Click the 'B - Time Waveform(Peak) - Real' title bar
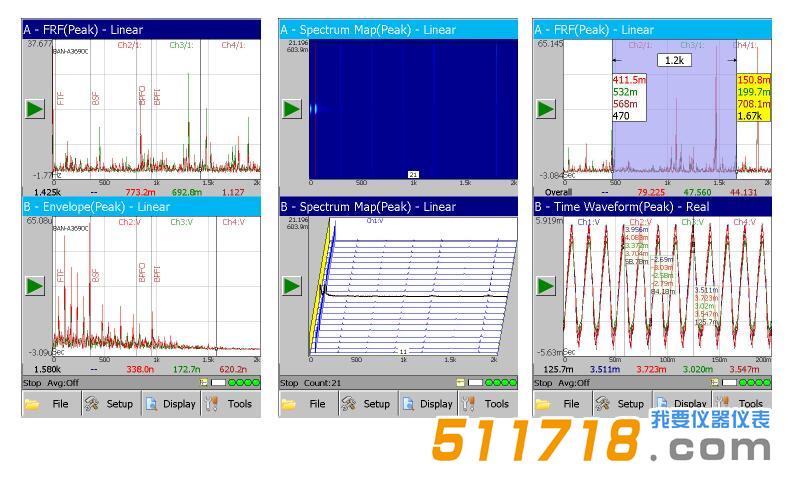Image resolution: width=798 pixels, height=486 pixels. coord(653,207)
